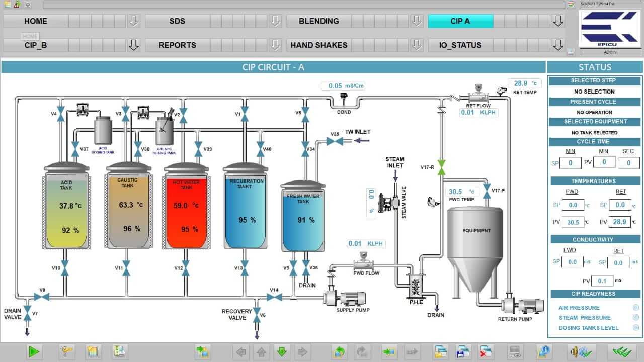This screenshot has width=644, height=362.
Task: Click the green down arrow navigation icon
Action: [281, 352]
